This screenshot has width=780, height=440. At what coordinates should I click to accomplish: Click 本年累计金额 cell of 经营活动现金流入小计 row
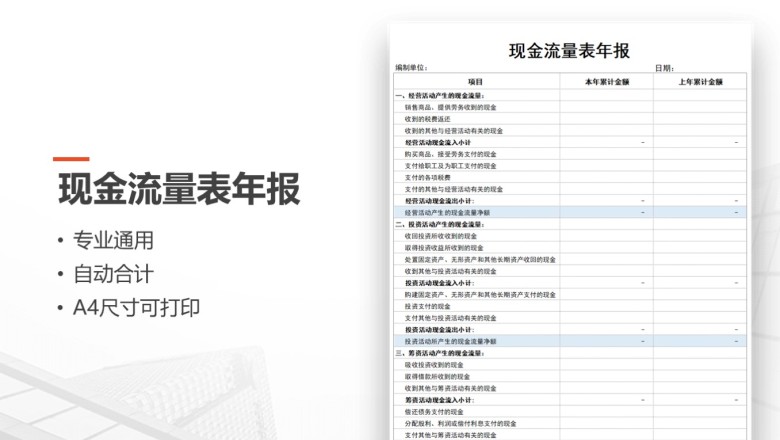[606, 142]
